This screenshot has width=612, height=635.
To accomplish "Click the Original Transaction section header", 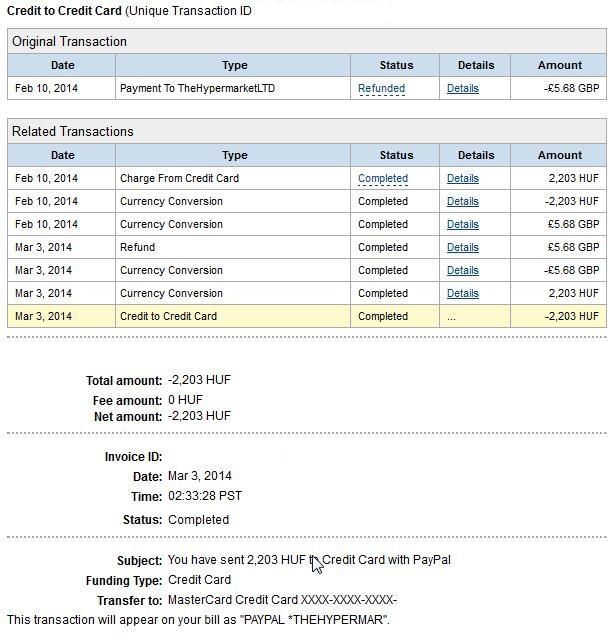I will tap(70, 42).
